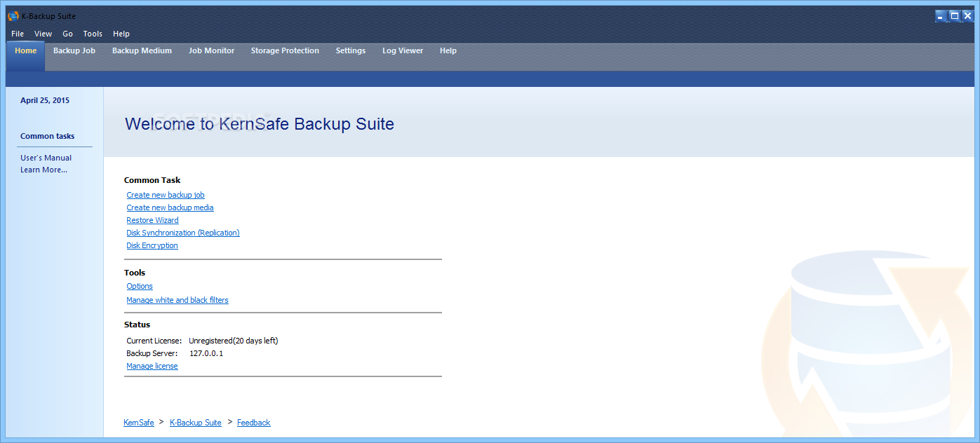This screenshot has height=443, width=980.
Task: Open the Tools menu
Action: click(x=93, y=34)
